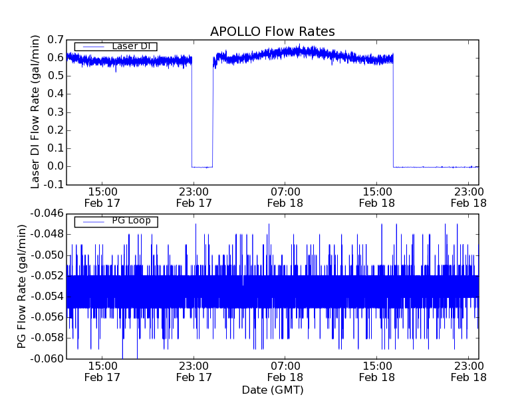Click the 'APOLLO Flow Rates' chart title
The image size is (532, 399).
pyautogui.click(x=273, y=31)
